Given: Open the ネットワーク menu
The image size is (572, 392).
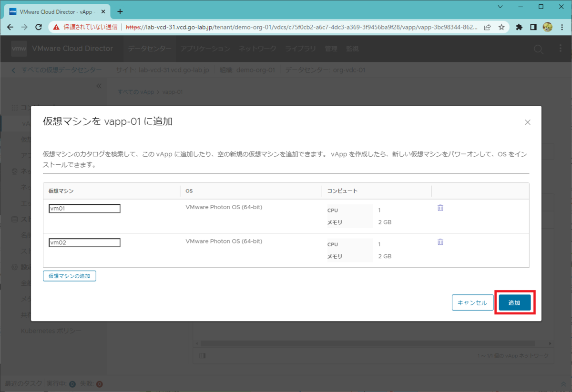Looking at the screenshot, I should tap(257, 49).
